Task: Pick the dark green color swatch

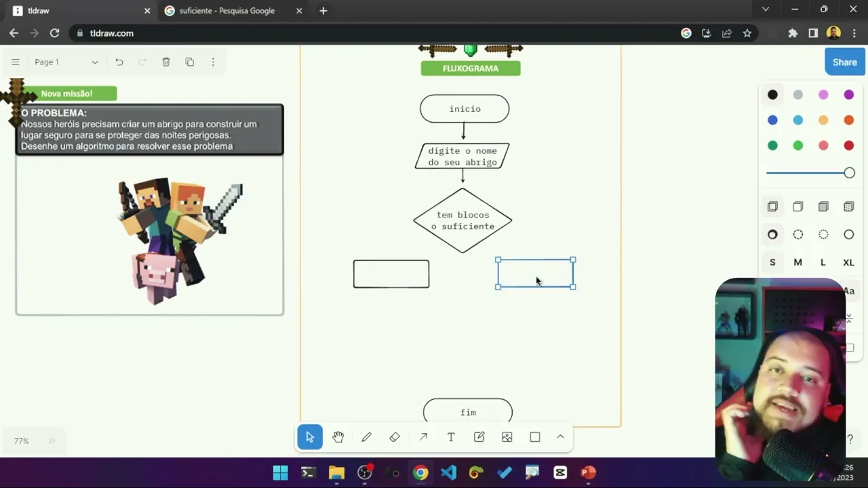Action: 772,146
